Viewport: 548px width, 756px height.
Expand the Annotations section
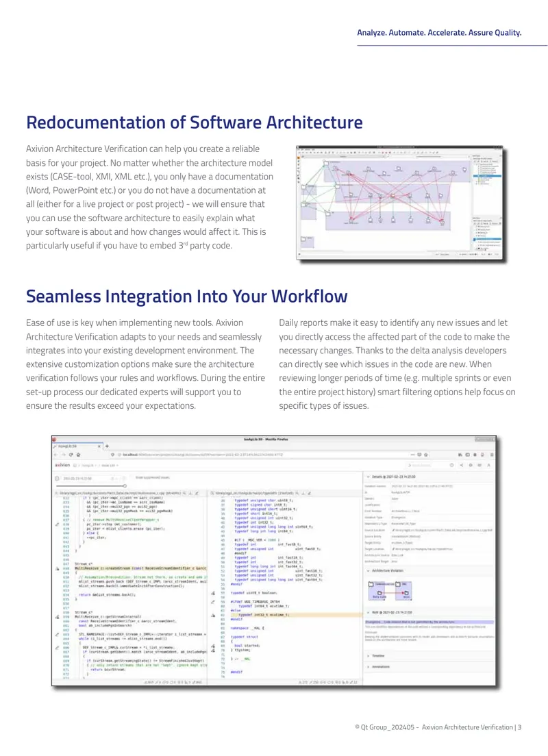(x=369, y=667)
